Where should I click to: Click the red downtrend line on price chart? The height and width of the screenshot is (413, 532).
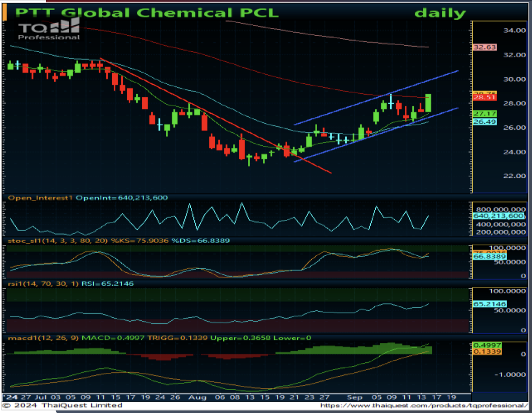pos(216,116)
